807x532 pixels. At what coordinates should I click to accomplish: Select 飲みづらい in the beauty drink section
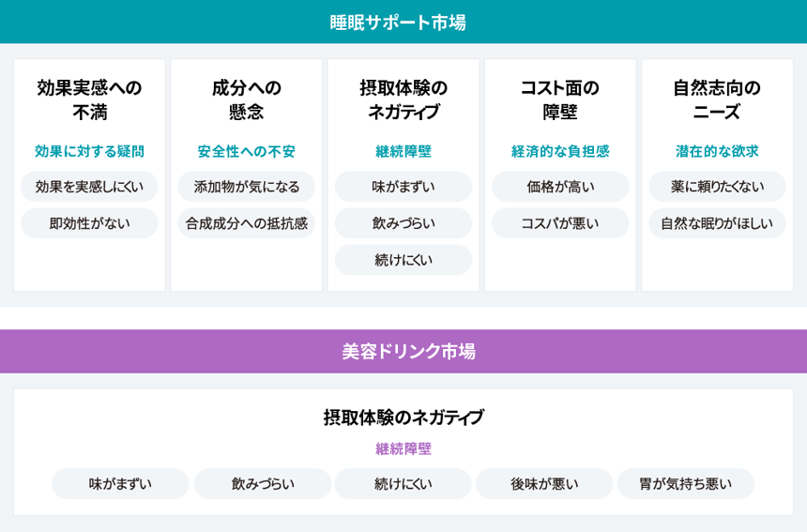coord(263,484)
